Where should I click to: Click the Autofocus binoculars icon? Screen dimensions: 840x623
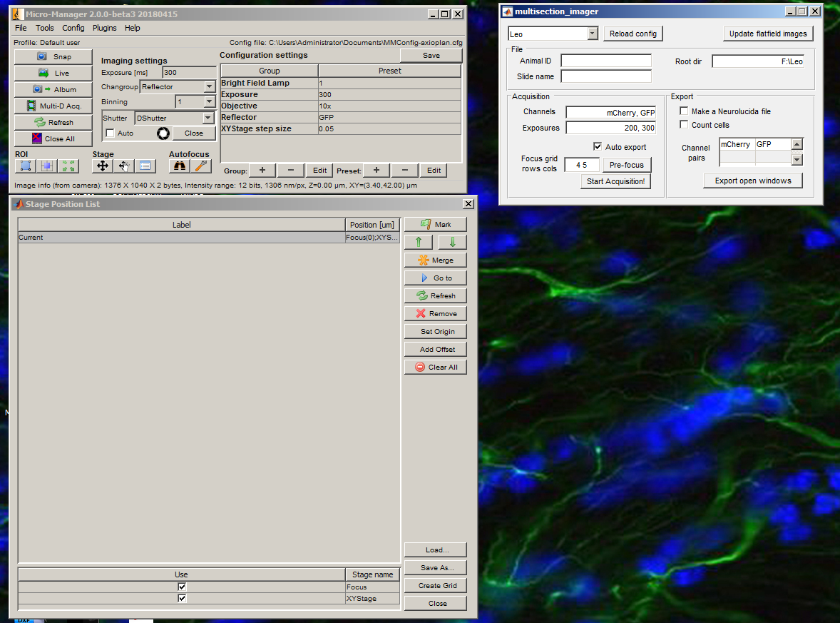(180, 166)
